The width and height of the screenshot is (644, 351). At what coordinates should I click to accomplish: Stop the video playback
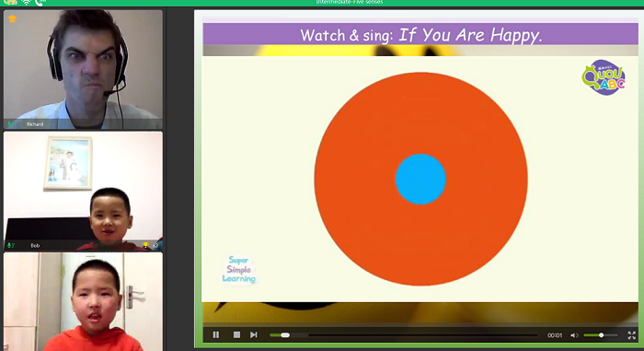(x=236, y=335)
